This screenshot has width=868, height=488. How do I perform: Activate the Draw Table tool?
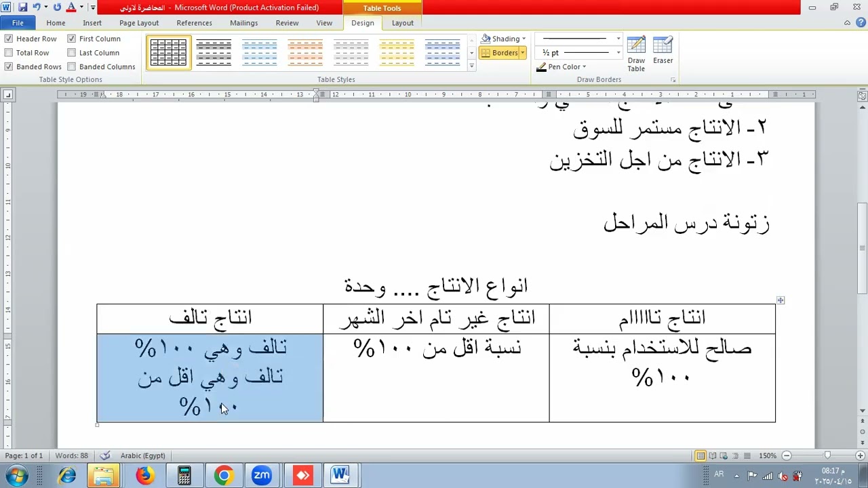pyautogui.click(x=636, y=54)
